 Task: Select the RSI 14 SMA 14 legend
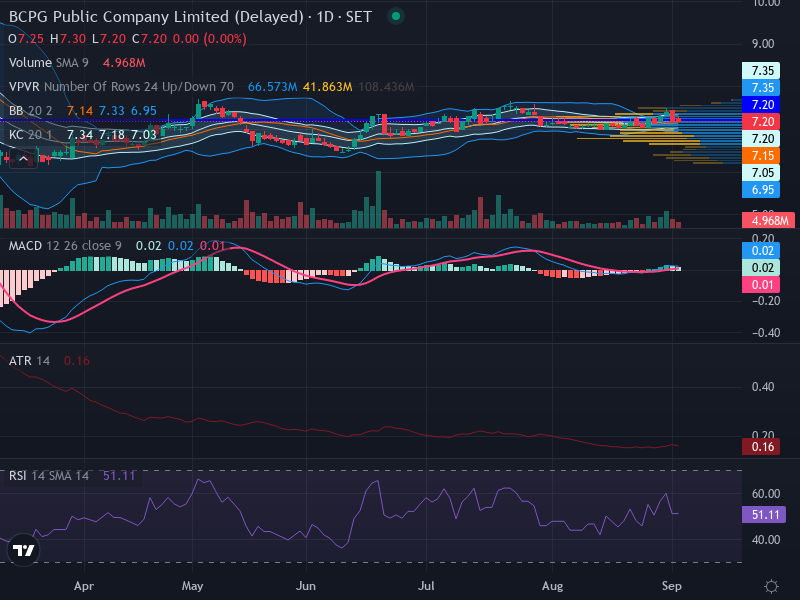[48, 476]
